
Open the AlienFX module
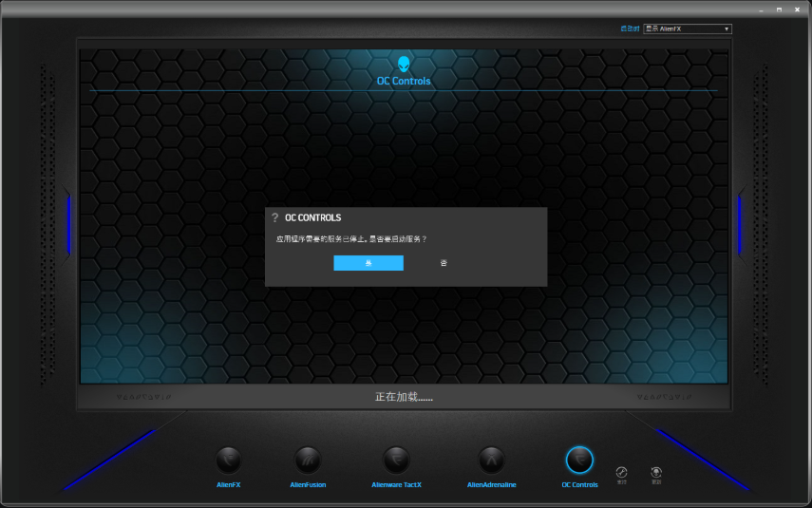228,461
